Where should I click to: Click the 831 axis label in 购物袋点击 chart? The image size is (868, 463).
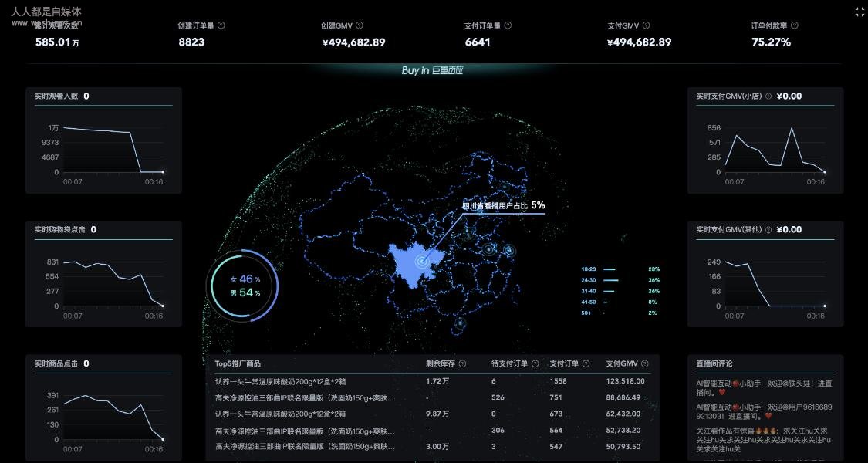click(x=52, y=262)
